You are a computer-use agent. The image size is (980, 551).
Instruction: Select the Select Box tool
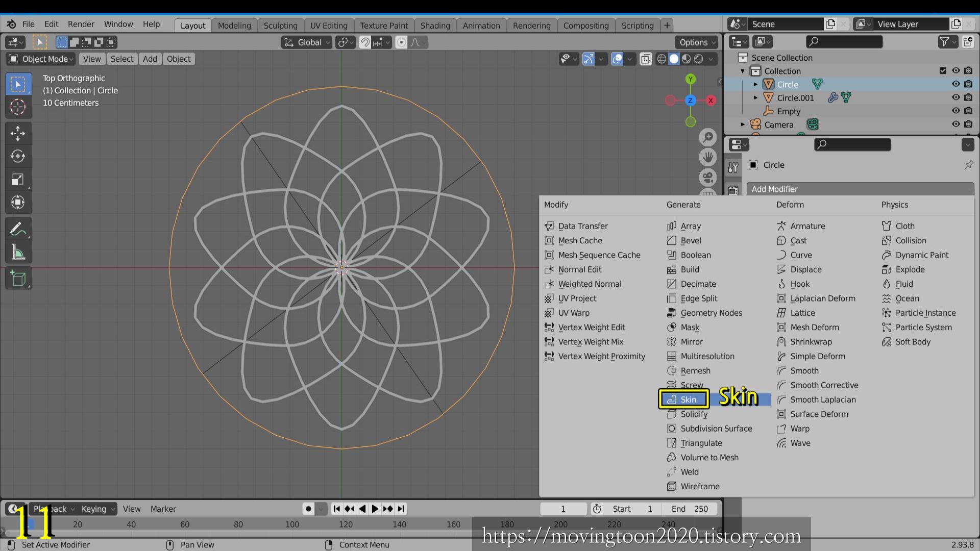click(x=18, y=84)
